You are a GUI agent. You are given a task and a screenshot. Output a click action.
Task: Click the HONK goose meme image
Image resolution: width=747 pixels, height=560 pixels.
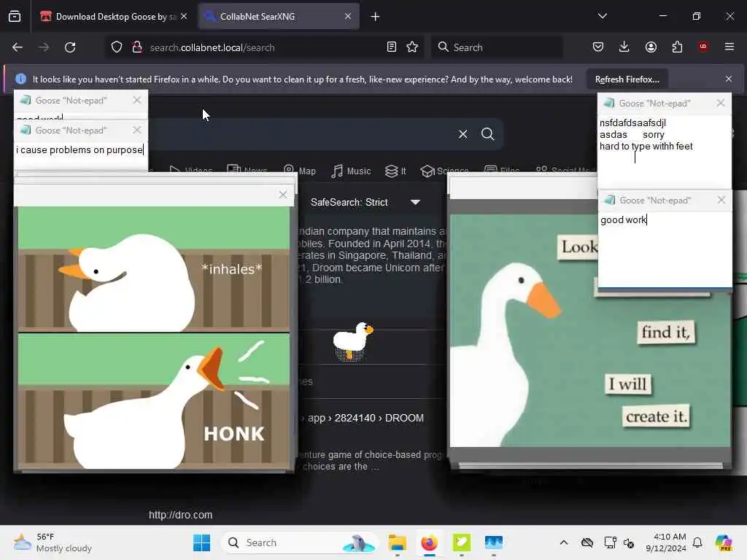(x=153, y=338)
